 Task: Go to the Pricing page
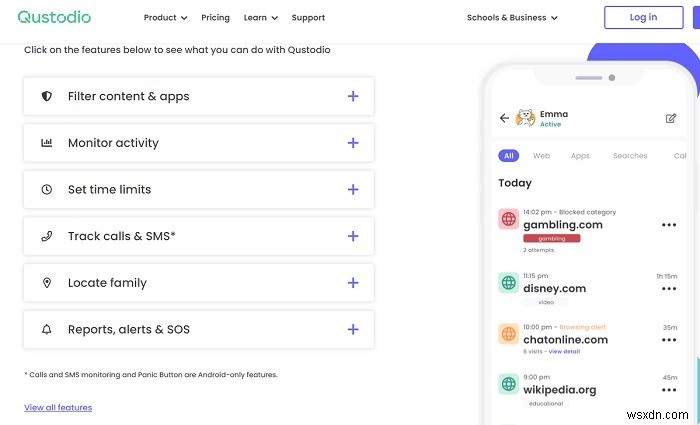click(215, 17)
